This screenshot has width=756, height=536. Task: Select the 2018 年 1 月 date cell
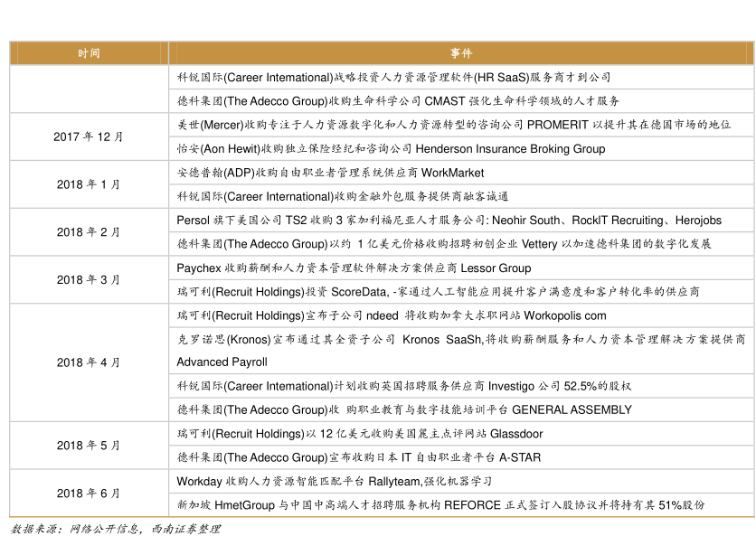(89, 184)
